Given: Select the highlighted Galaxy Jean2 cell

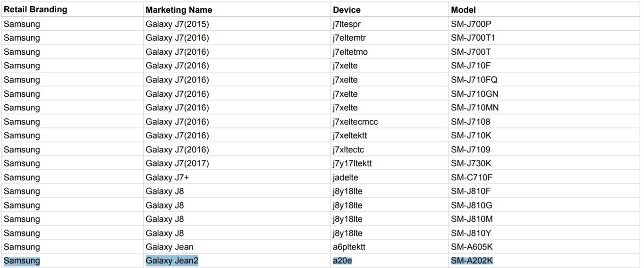Looking at the screenshot, I should (172, 261).
